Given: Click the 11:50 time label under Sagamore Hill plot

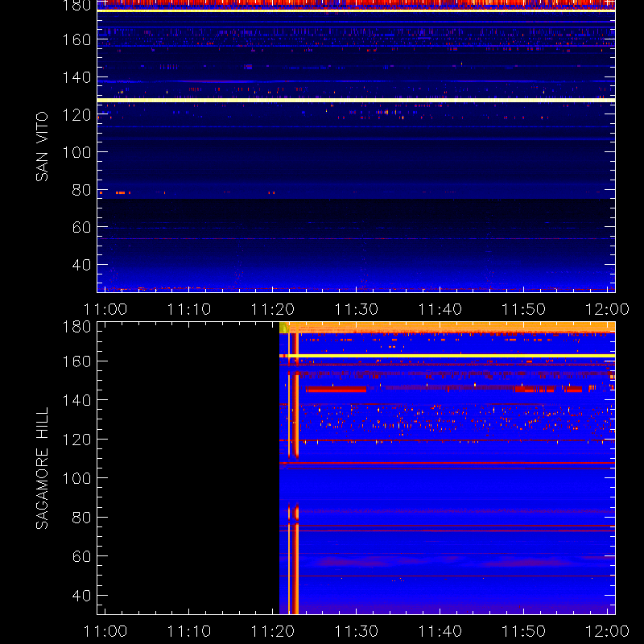Looking at the screenshot, I should click(x=524, y=631).
